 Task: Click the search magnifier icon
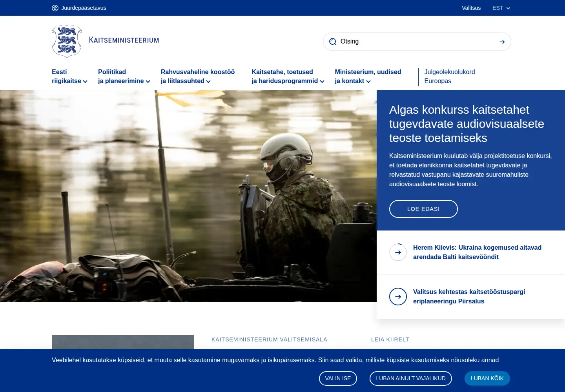pyautogui.click(x=333, y=42)
